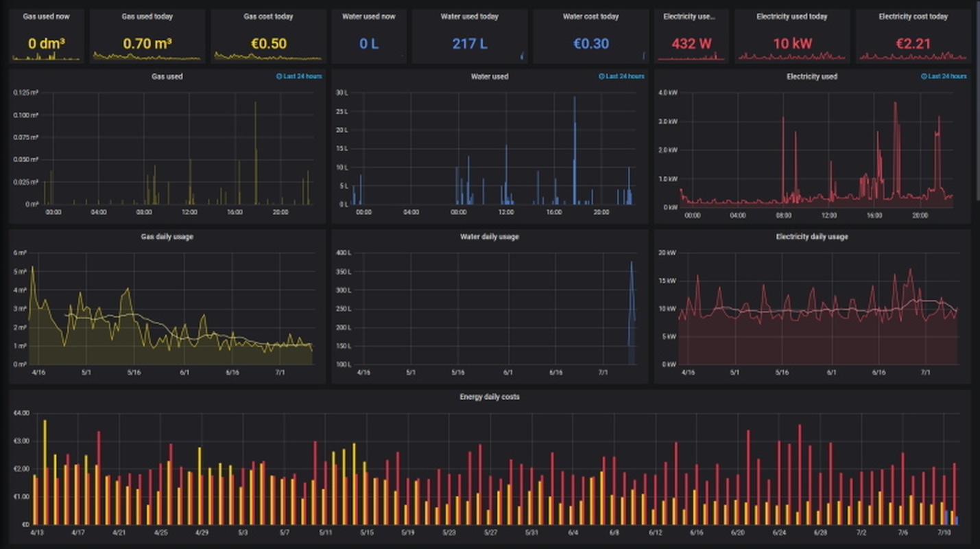The height and width of the screenshot is (549, 980).
Task: Click the '4.0 kW' axis label on Electricity used
Action: (668, 92)
